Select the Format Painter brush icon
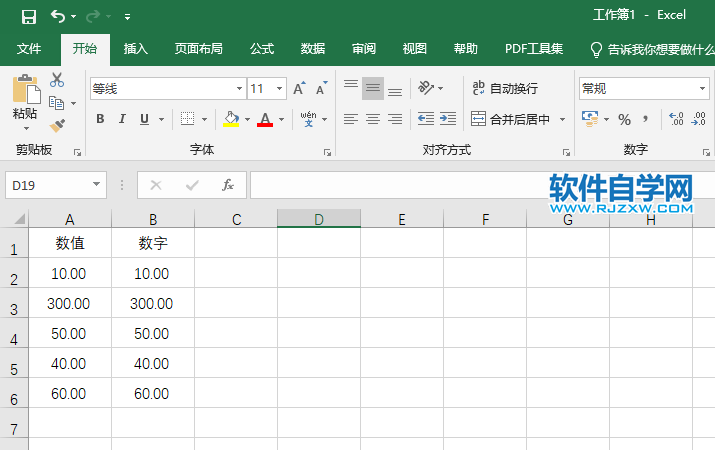Image resolution: width=715 pixels, height=450 pixels. point(57,126)
